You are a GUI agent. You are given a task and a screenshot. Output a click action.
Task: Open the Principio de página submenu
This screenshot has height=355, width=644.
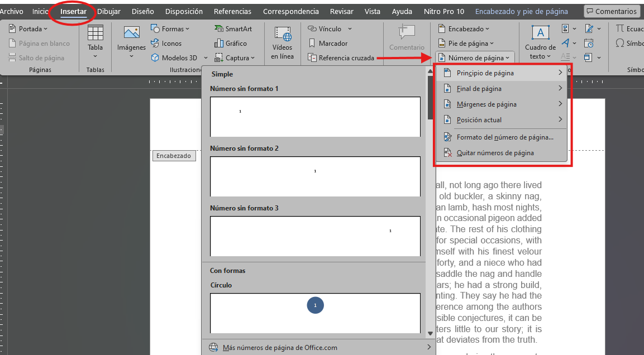pyautogui.click(x=502, y=73)
